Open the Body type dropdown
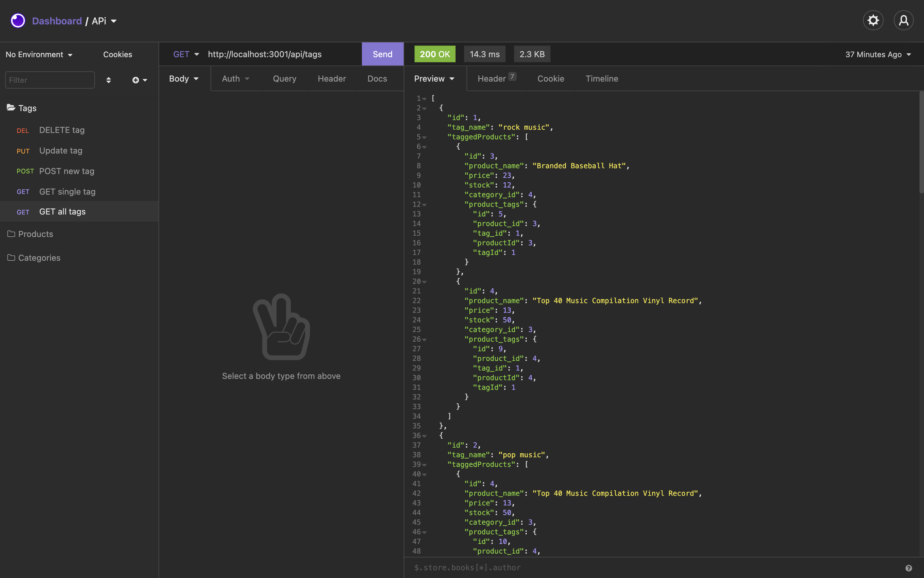 (184, 78)
